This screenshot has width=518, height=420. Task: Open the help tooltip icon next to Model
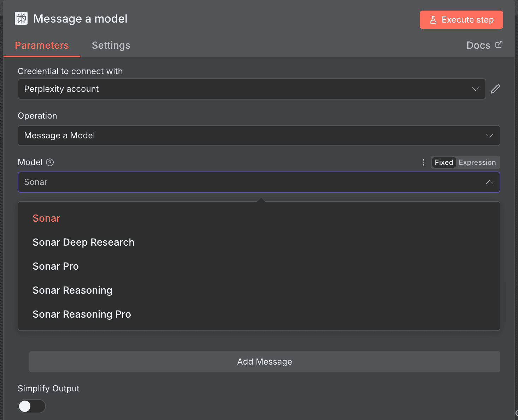click(x=50, y=162)
